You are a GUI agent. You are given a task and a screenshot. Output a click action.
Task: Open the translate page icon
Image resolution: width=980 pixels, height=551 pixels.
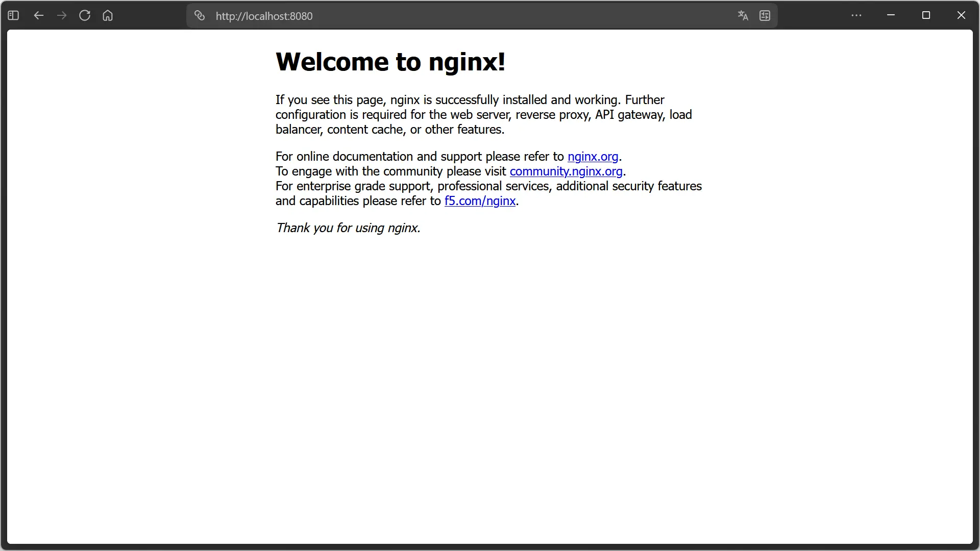coord(743,16)
